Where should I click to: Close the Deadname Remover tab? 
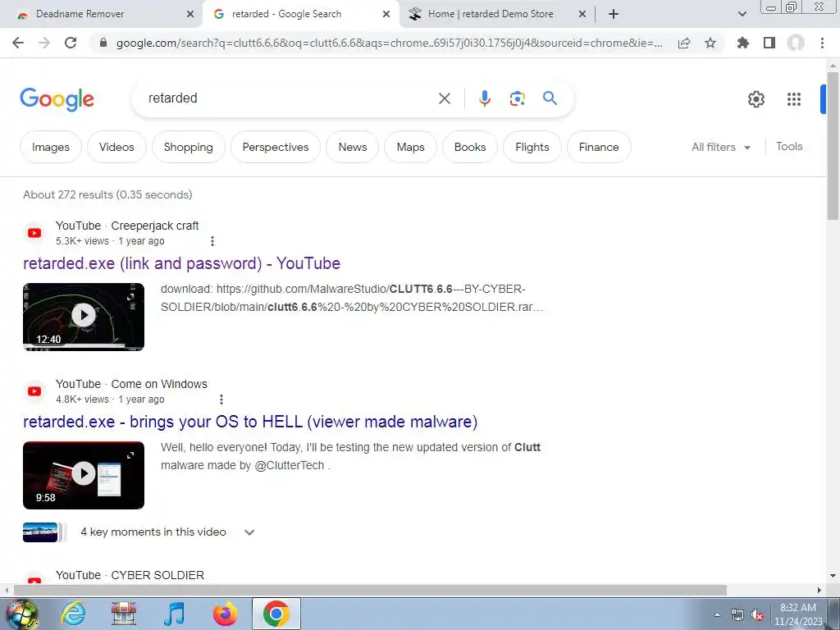coord(190,14)
